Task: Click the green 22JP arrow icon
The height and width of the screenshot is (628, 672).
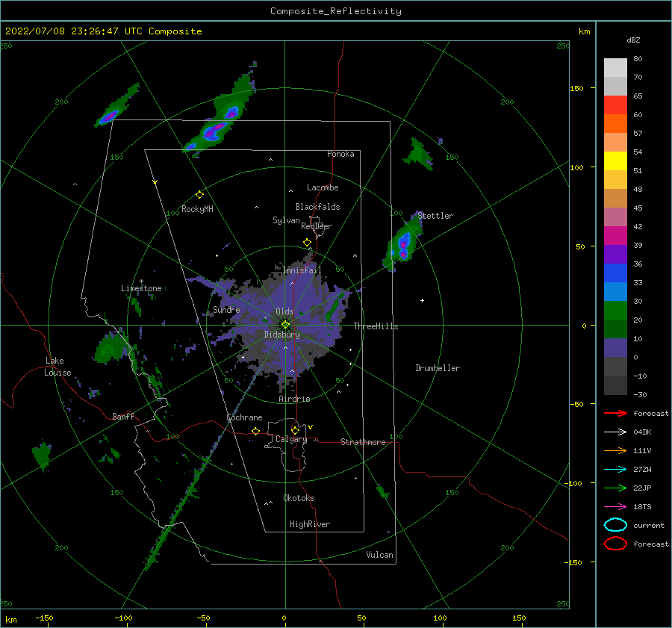Action: click(615, 488)
